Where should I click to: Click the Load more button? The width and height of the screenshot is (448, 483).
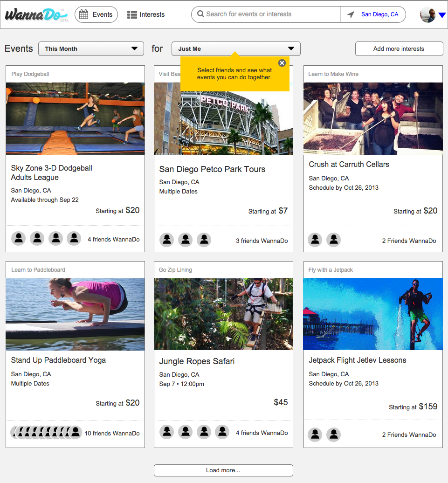point(223,470)
